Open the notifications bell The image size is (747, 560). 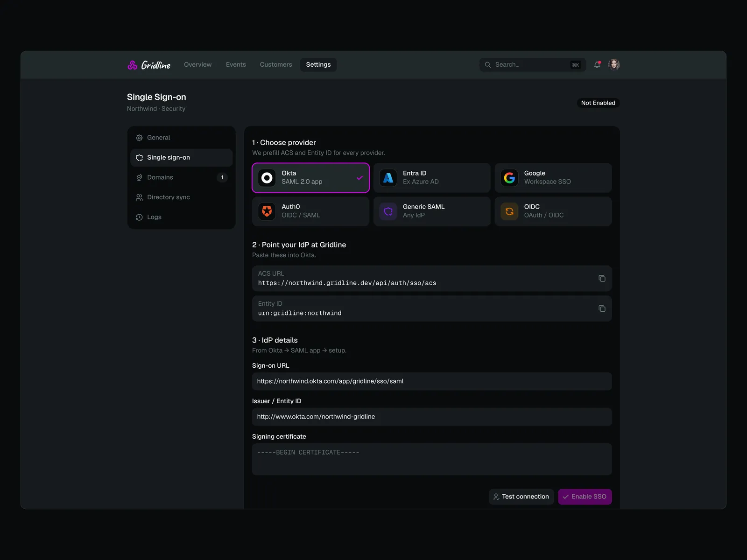point(597,65)
